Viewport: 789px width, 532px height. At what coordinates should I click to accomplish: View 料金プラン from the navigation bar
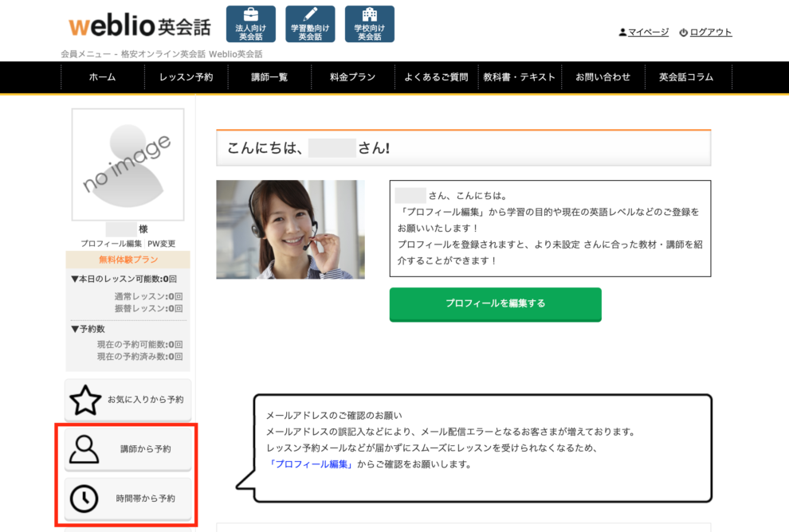point(351,77)
